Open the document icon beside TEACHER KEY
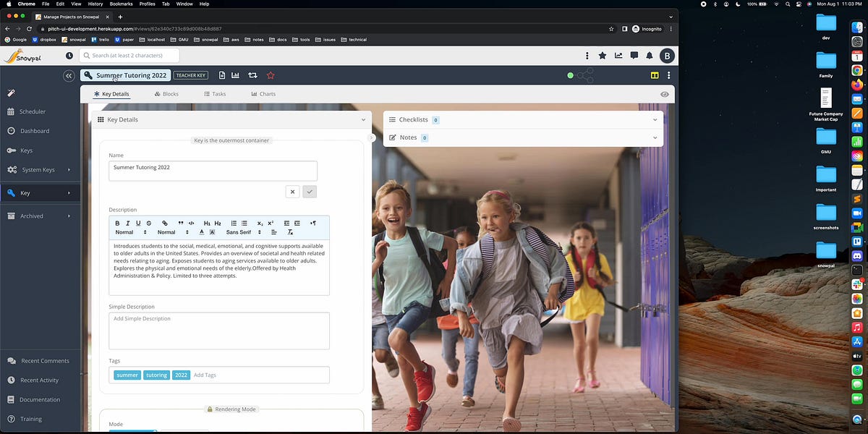 point(222,75)
